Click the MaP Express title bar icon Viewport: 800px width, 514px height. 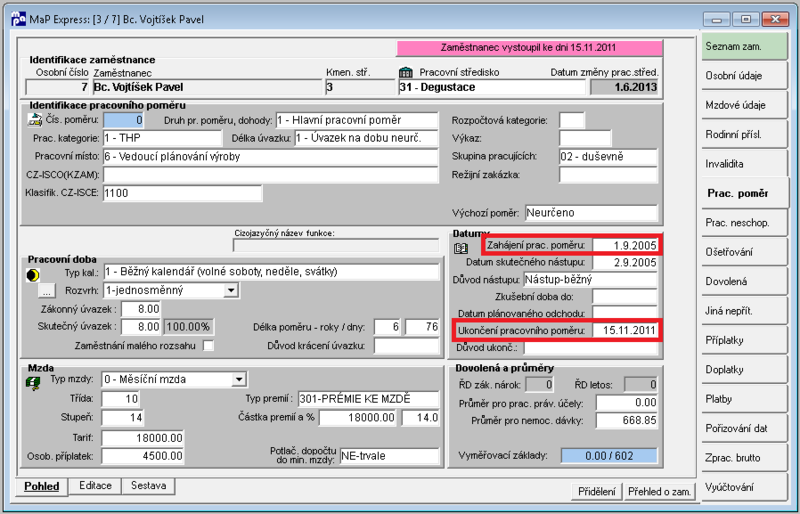click(18, 19)
